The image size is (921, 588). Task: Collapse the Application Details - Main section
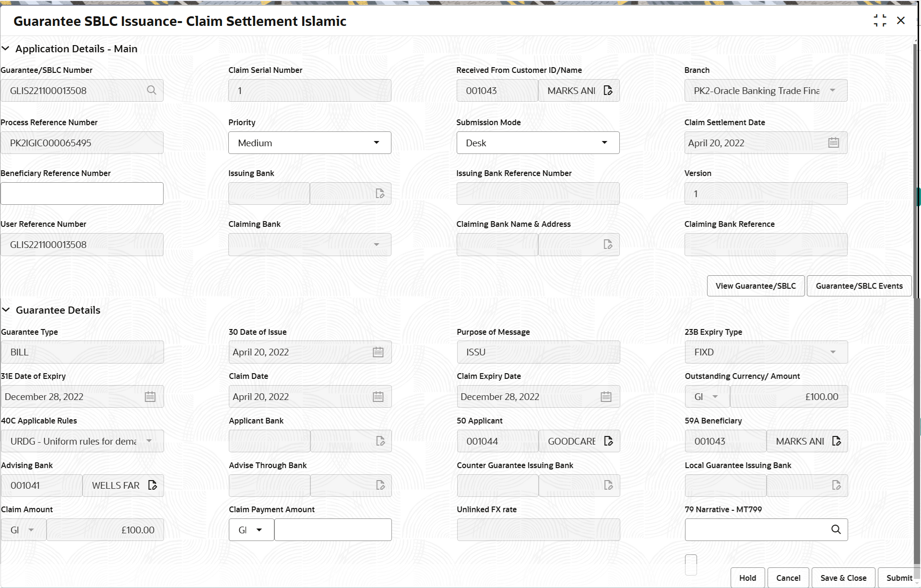pyautogui.click(x=6, y=49)
